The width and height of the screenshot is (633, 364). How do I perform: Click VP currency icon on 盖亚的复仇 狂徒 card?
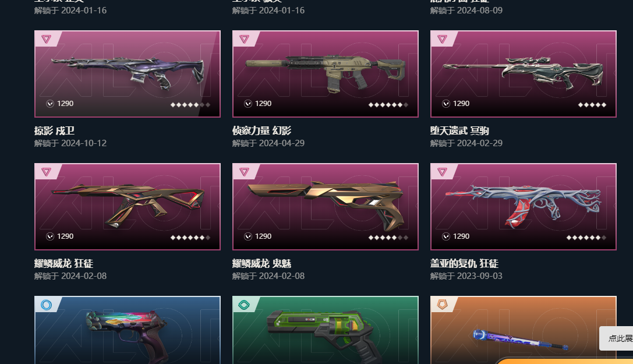pyautogui.click(x=446, y=236)
